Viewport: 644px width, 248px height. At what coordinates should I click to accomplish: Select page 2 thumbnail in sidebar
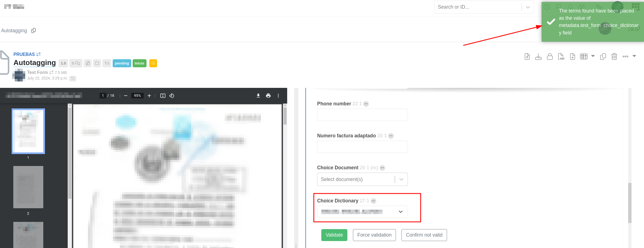28,187
